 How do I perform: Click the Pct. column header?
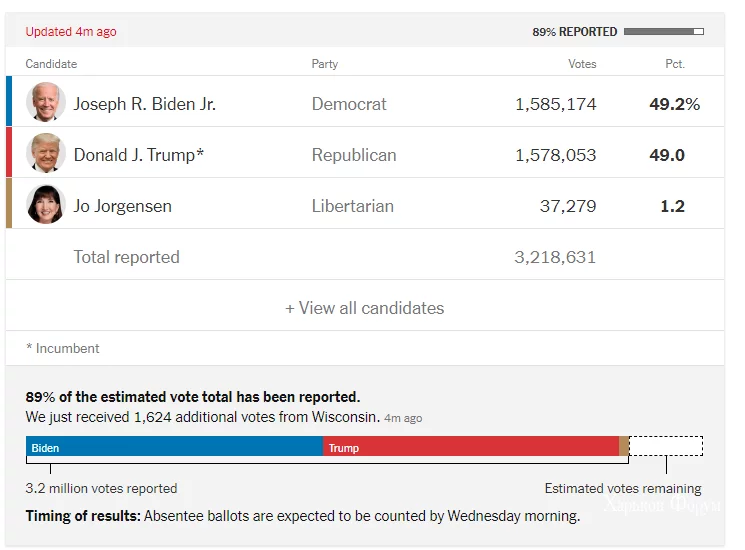point(675,64)
